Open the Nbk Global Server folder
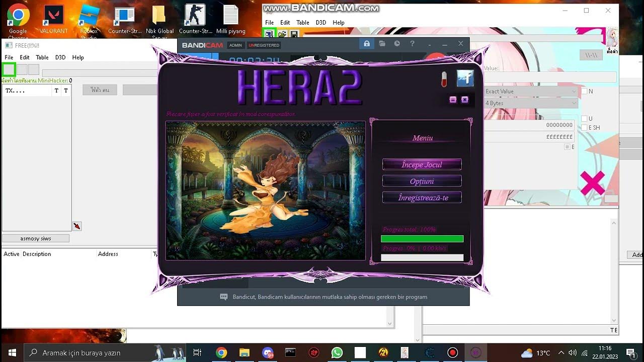This screenshot has width=644, height=362. tap(159, 22)
